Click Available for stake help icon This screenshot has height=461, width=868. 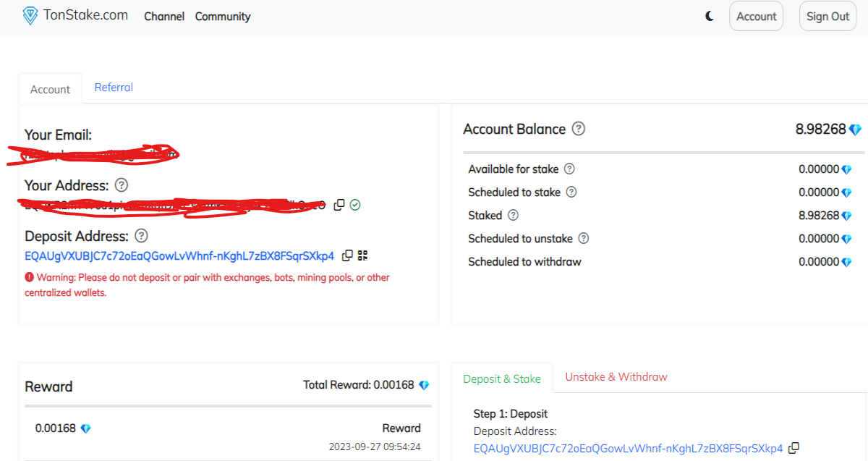(569, 169)
